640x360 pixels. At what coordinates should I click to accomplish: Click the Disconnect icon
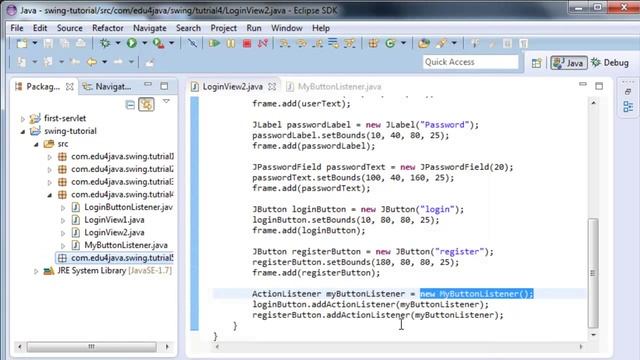262,43
